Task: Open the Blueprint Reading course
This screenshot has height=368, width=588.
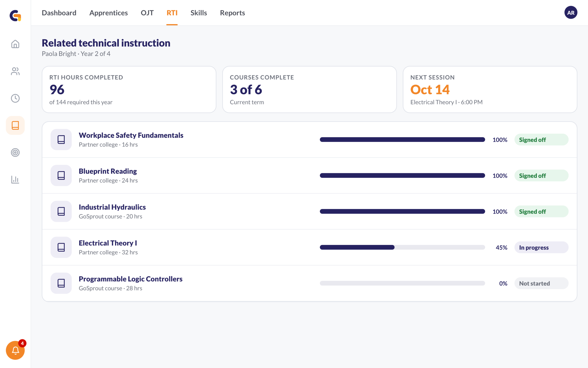Action: point(310,175)
